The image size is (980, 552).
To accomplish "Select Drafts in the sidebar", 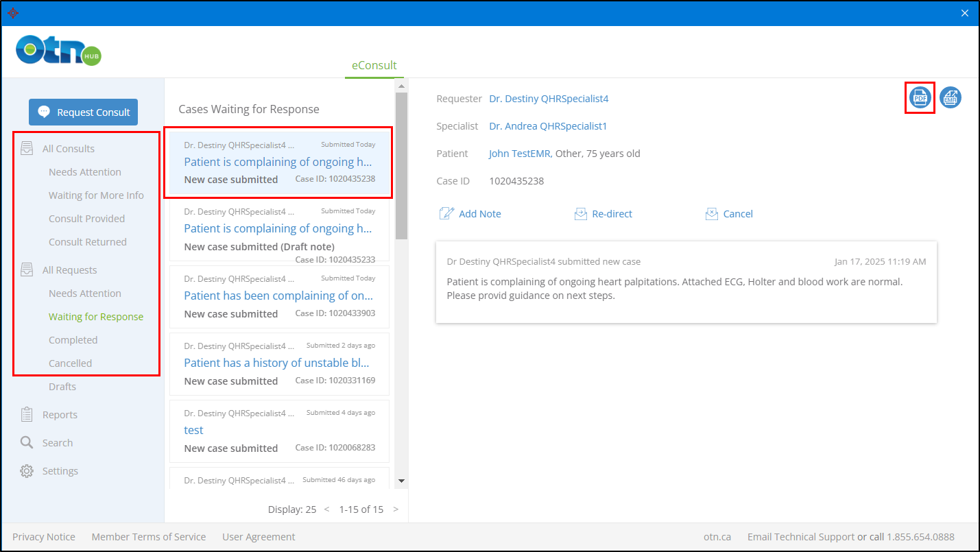I will [x=62, y=387].
